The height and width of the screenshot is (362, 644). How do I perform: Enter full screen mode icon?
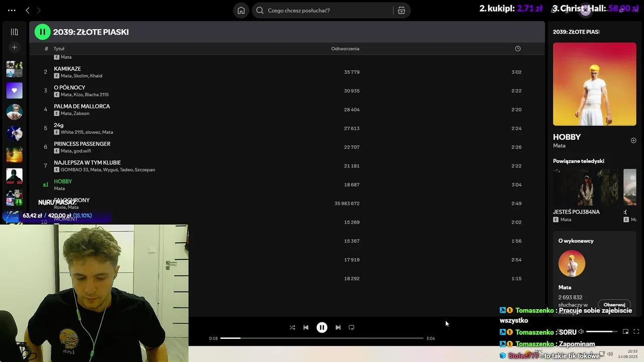(x=636, y=332)
